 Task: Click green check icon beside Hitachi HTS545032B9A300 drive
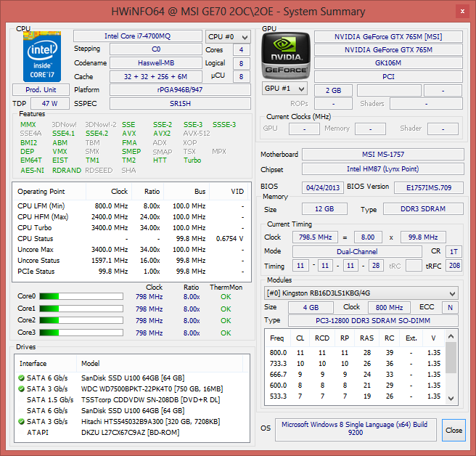click(21, 422)
